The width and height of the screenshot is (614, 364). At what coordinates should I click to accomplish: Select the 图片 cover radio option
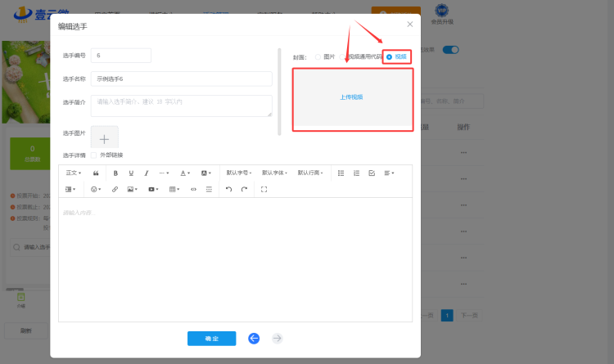(x=318, y=56)
